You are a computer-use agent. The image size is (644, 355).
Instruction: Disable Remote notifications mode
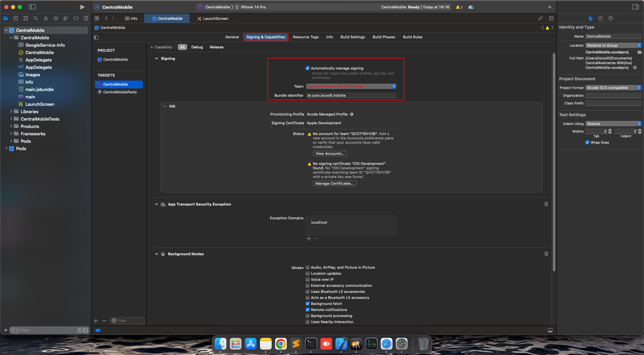point(308,310)
